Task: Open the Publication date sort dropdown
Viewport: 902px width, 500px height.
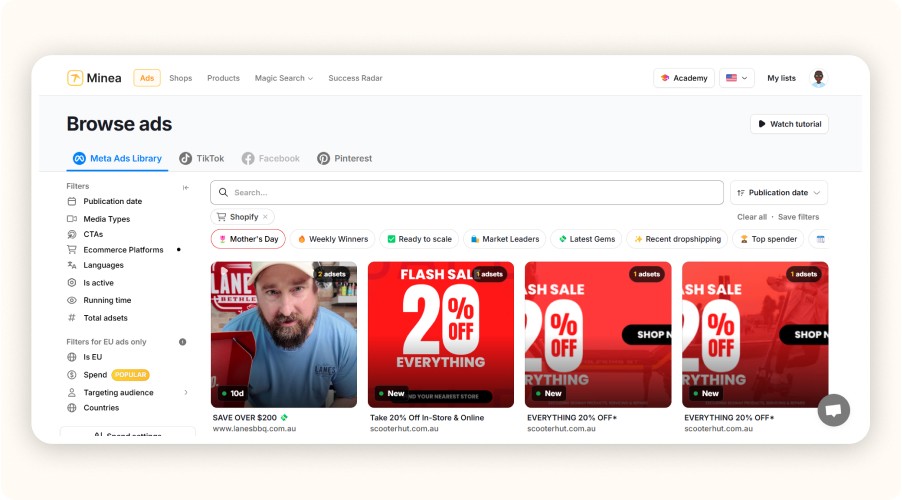Action: point(779,193)
